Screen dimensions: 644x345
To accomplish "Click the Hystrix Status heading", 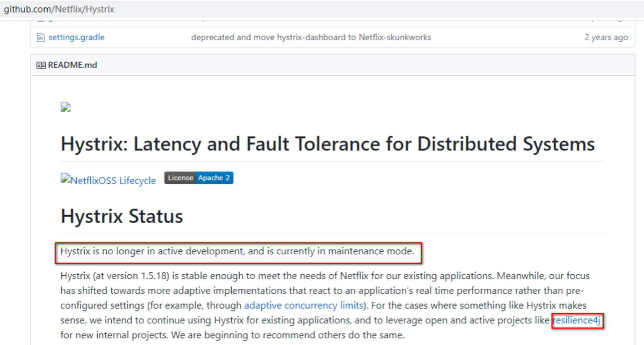I will pyautogui.click(x=122, y=216).
